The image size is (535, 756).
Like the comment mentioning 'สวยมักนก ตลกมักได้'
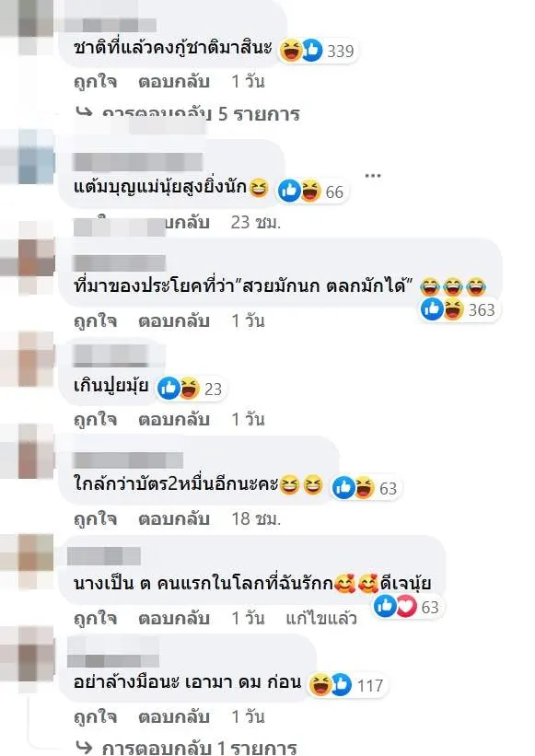point(96,320)
